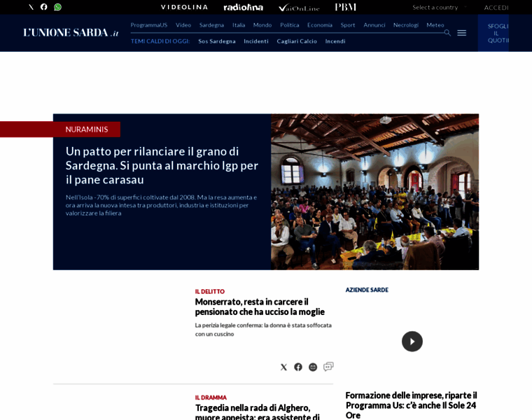Open the Facebook icon in top bar

(44, 7)
